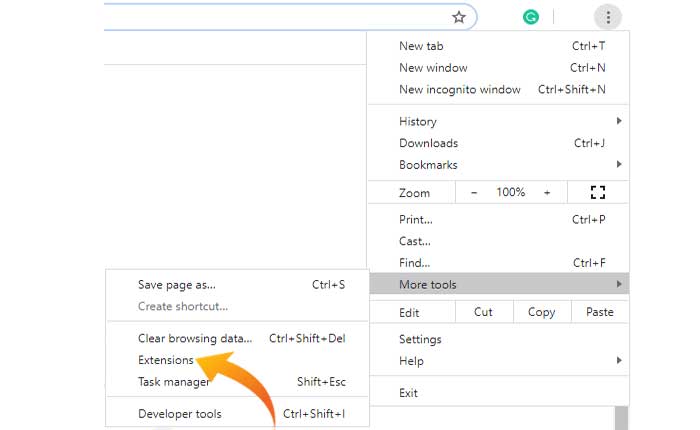700x430 pixels.
Task: Select New incognito window
Action: 460,90
